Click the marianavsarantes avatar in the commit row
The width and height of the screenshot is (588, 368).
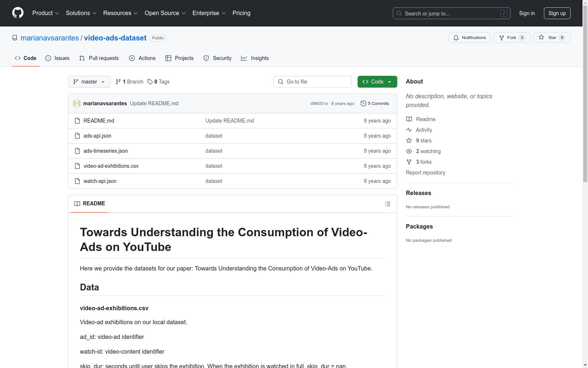(77, 103)
